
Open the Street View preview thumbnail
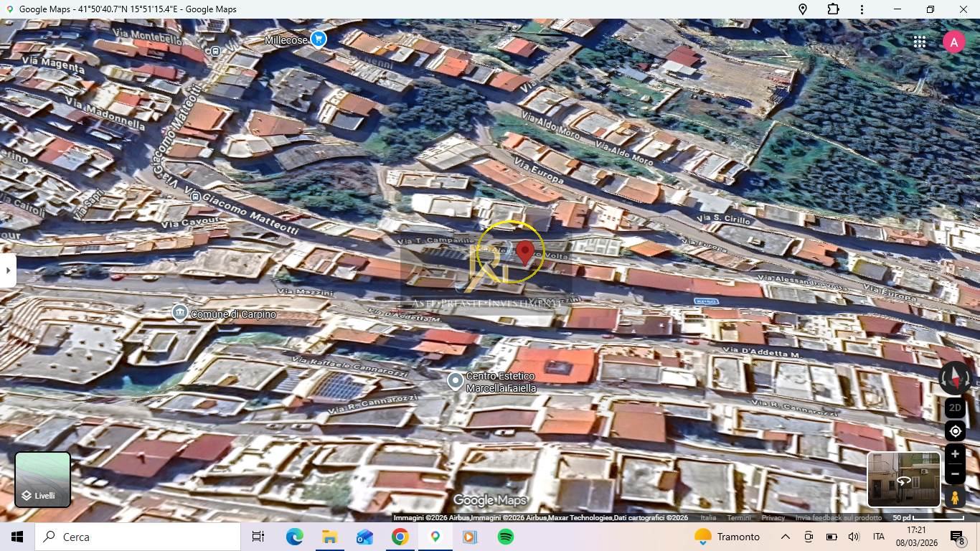point(903,479)
